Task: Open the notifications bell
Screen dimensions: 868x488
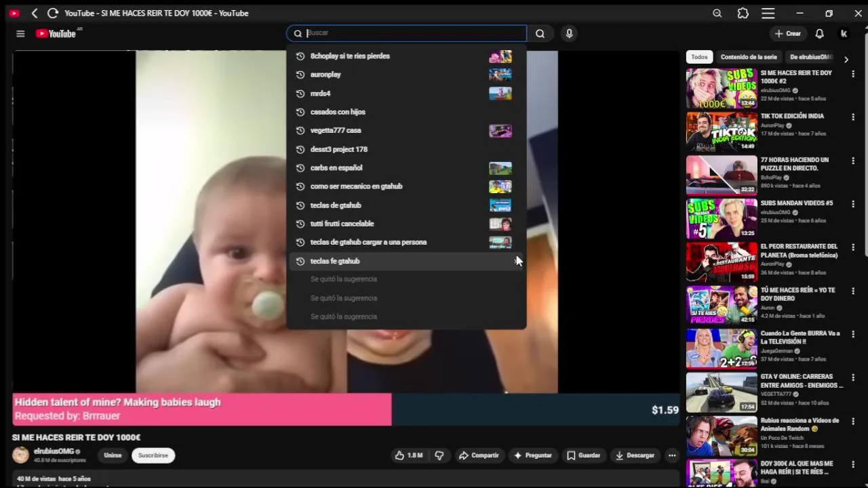Action: (819, 33)
